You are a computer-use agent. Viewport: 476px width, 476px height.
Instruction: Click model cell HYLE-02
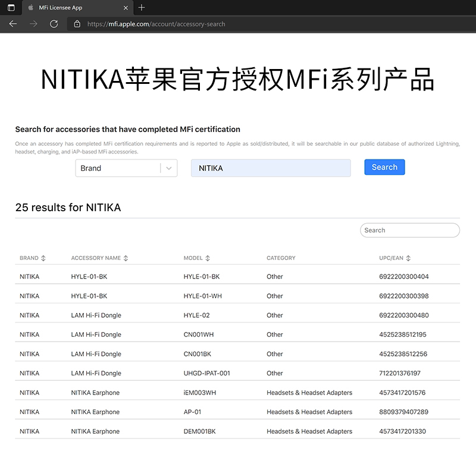tap(196, 315)
